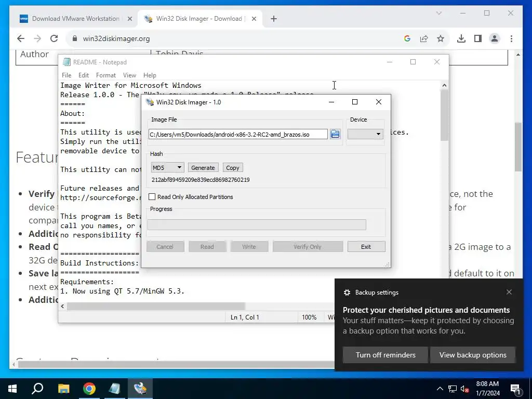The height and width of the screenshot is (399, 532).
Task: Click the network tray icon
Action: point(453,389)
